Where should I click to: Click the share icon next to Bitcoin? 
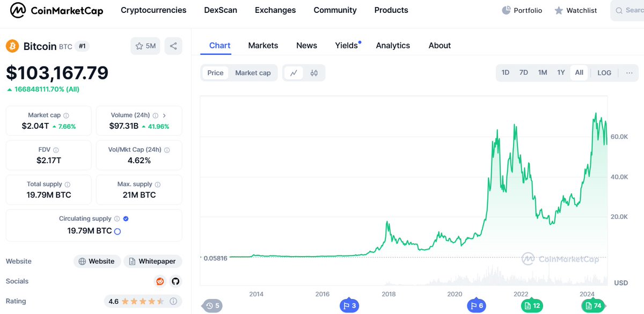click(x=173, y=46)
